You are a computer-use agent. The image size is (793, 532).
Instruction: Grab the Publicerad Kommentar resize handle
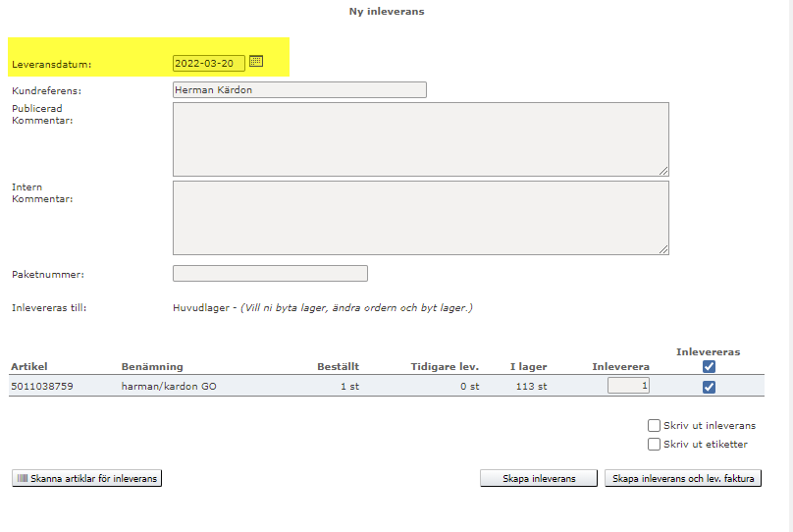663,171
